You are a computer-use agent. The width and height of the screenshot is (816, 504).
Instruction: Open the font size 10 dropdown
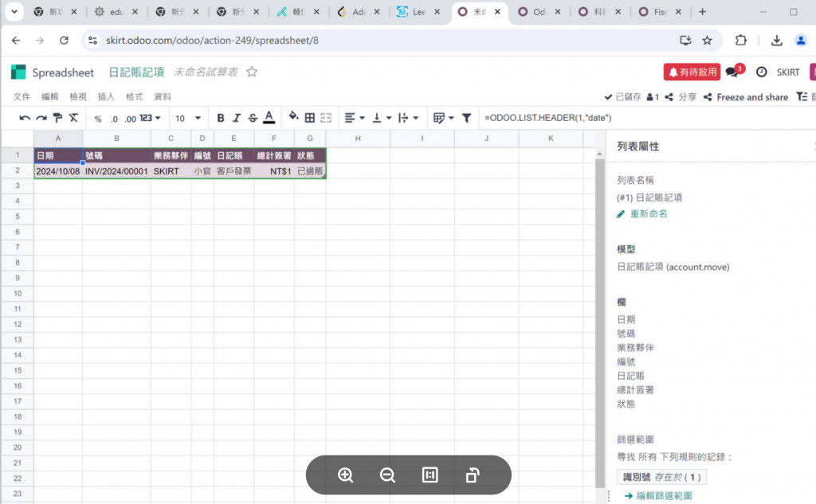click(x=187, y=118)
